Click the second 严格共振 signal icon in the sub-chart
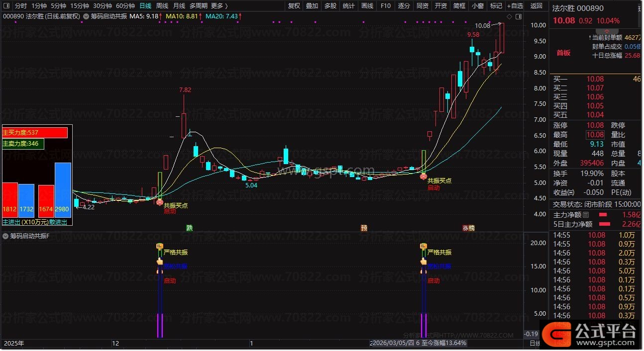This screenshot has height=351, width=644. point(424,247)
